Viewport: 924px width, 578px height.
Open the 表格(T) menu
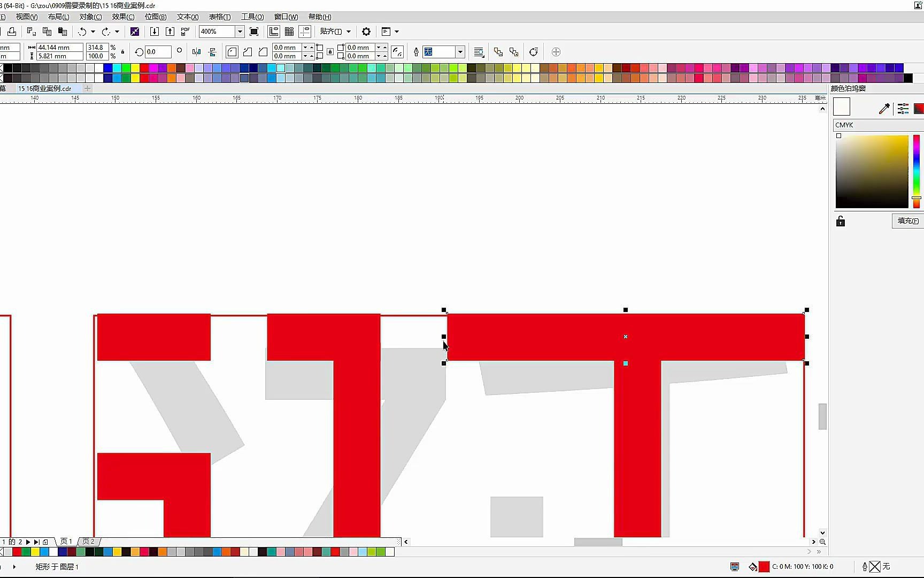pos(220,17)
